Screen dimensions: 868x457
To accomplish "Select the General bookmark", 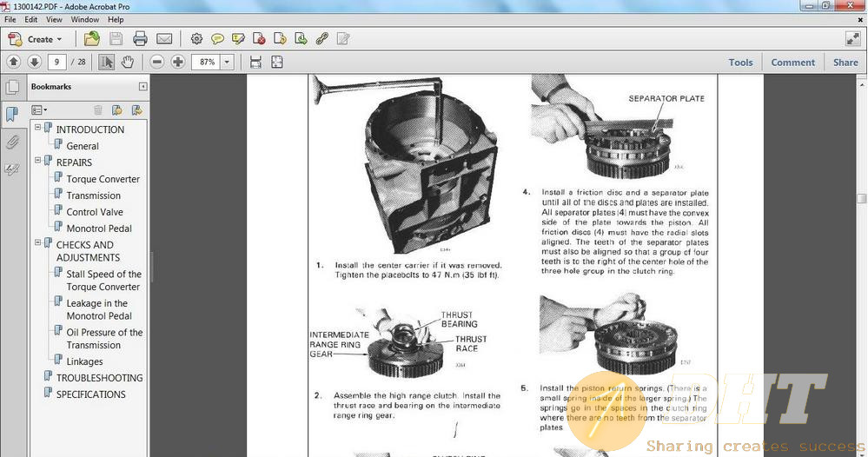I will (x=83, y=146).
